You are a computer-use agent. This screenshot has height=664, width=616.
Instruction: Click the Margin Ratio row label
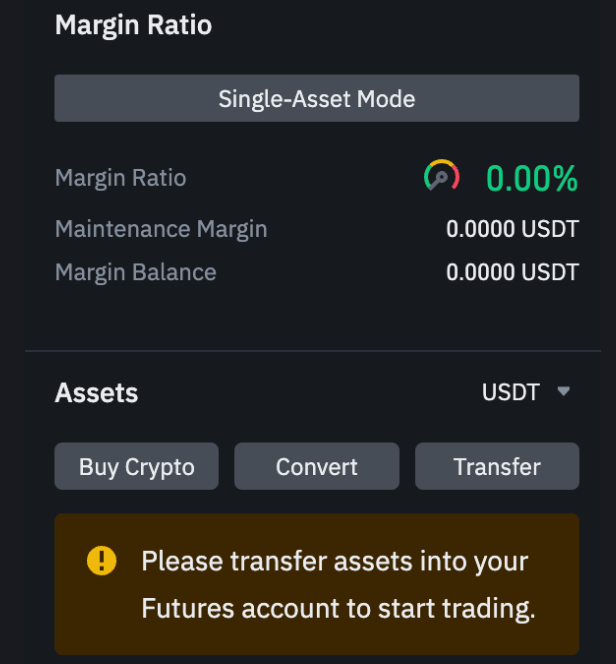(x=121, y=178)
